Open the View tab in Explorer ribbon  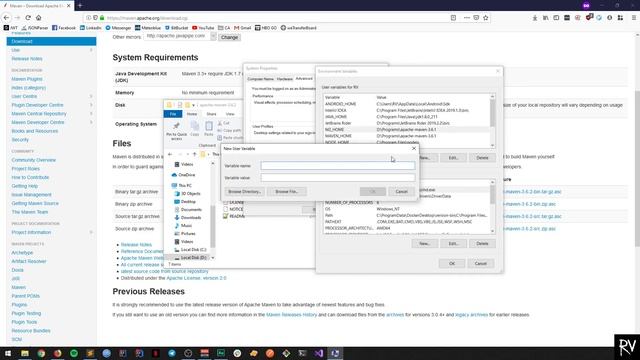(x=230, y=114)
